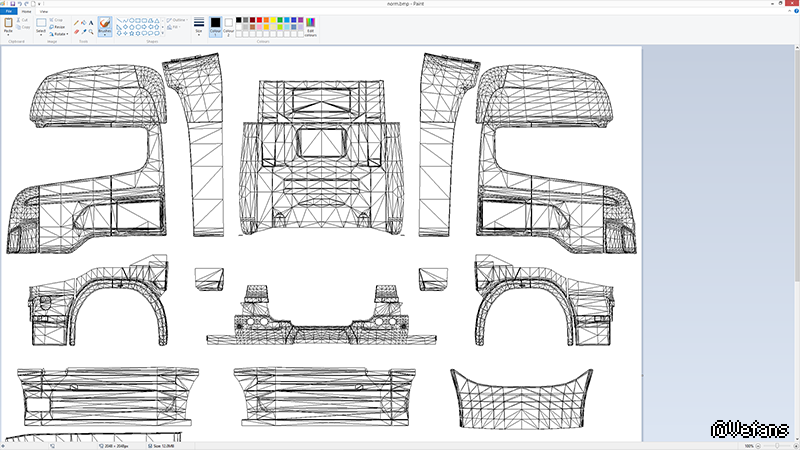The image size is (800, 450).
Task: Open the Rotate dropdown
Action: 60,33
